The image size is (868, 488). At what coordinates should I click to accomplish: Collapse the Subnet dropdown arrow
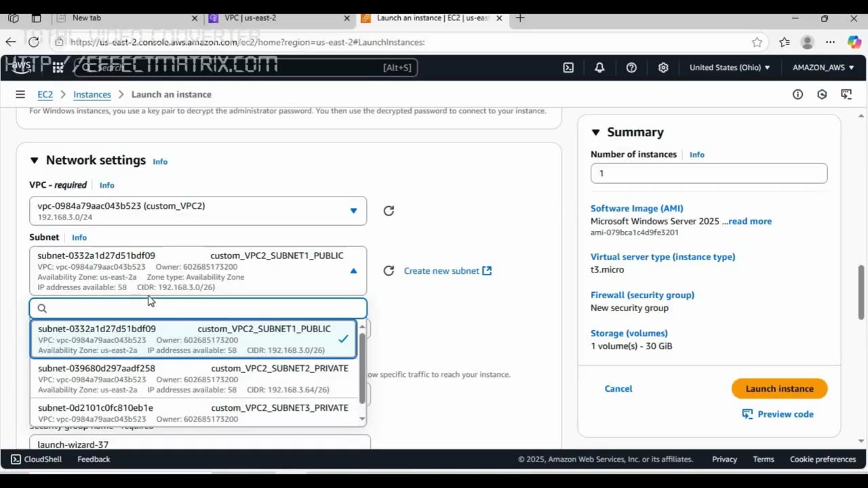(x=353, y=270)
